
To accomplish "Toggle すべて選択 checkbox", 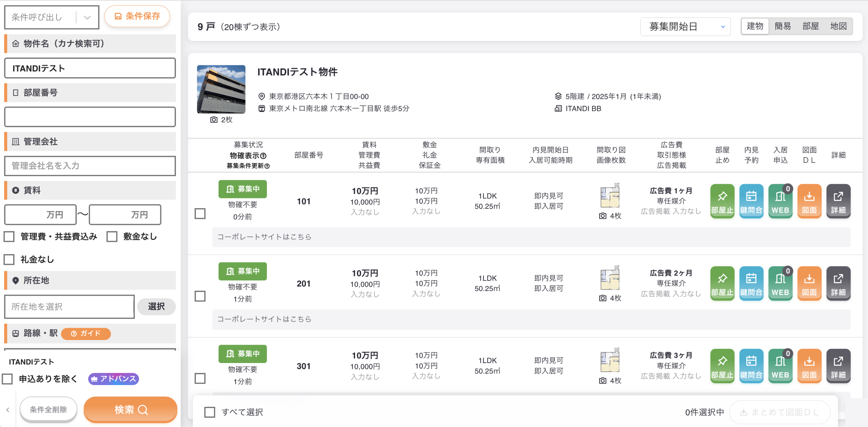I will click(x=210, y=412).
